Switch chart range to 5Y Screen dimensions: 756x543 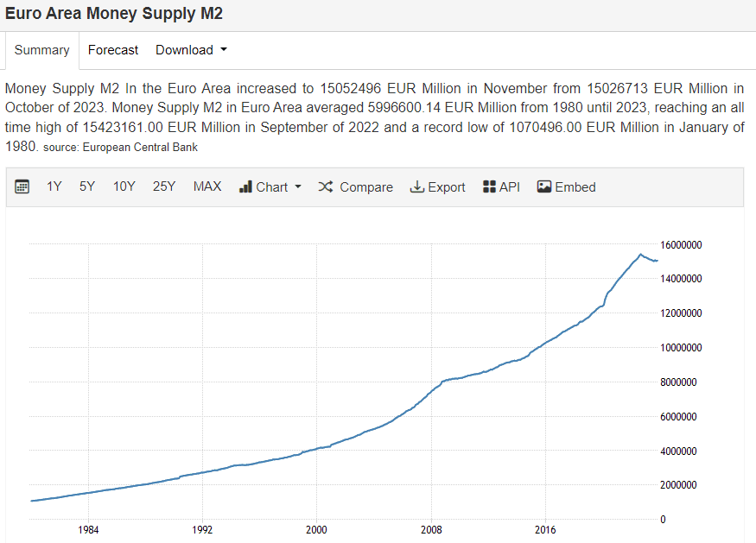pyautogui.click(x=87, y=187)
